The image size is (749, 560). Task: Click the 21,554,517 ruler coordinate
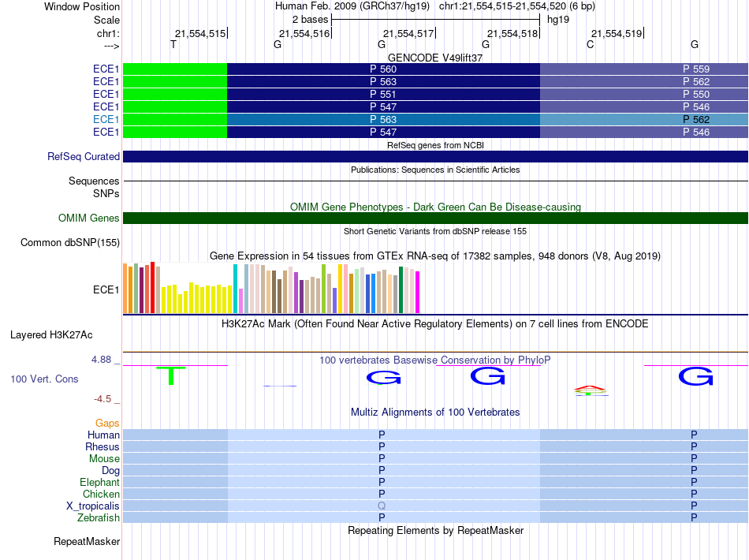408,33
